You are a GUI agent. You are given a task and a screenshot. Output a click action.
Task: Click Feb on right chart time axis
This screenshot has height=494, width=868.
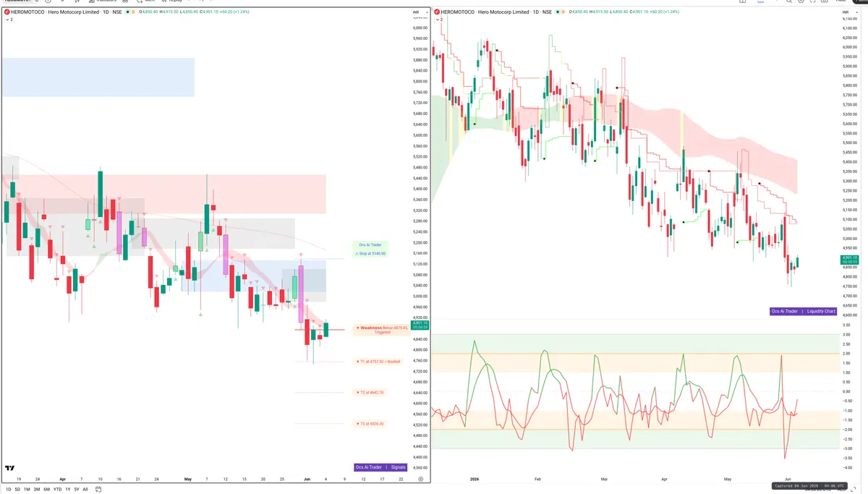537,479
